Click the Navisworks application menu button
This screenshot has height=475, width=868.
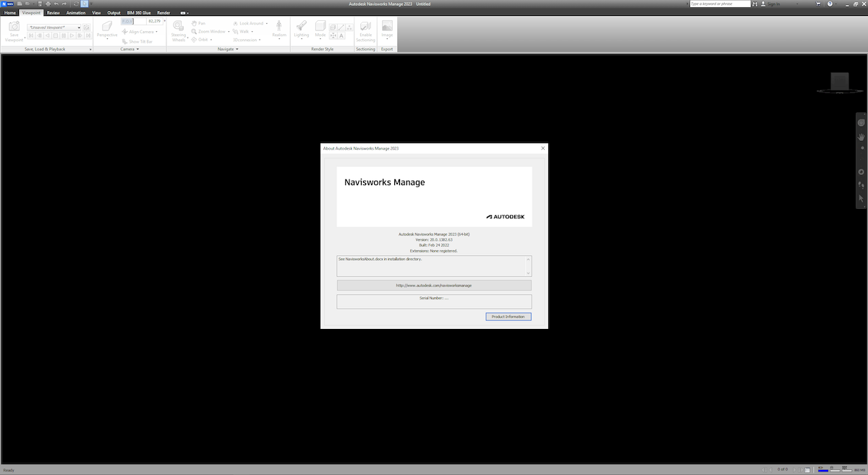(x=7, y=4)
